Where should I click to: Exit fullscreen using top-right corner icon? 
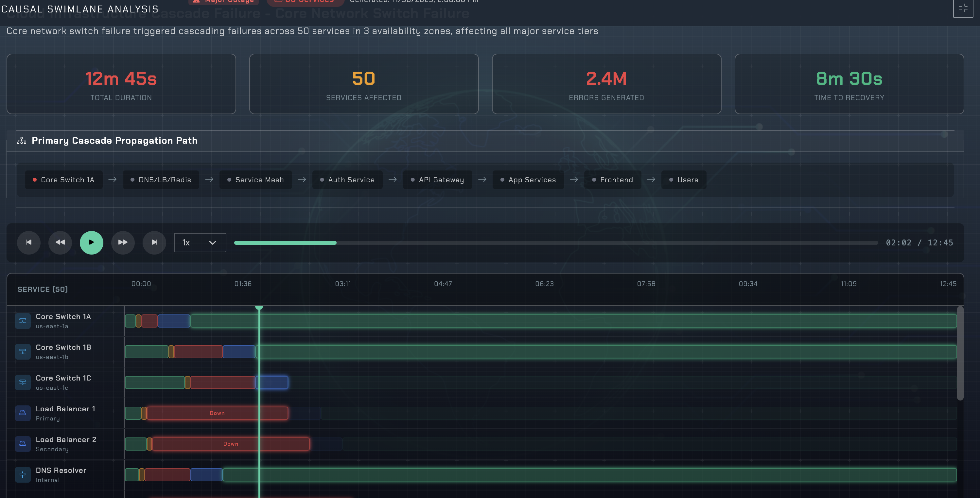(963, 8)
